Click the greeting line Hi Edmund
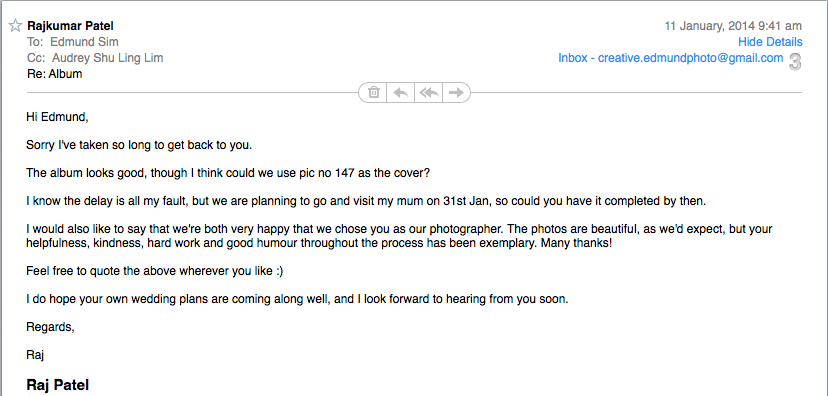The height and width of the screenshot is (396, 828). [57, 117]
